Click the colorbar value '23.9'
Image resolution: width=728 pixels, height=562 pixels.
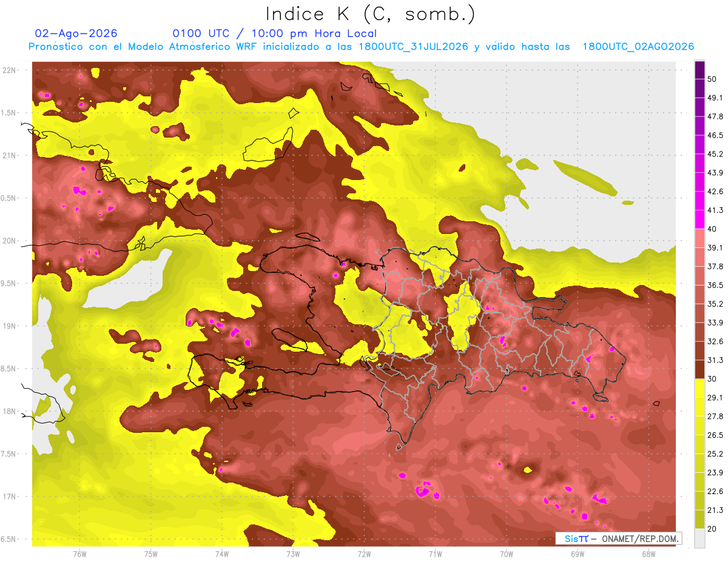coord(716,473)
